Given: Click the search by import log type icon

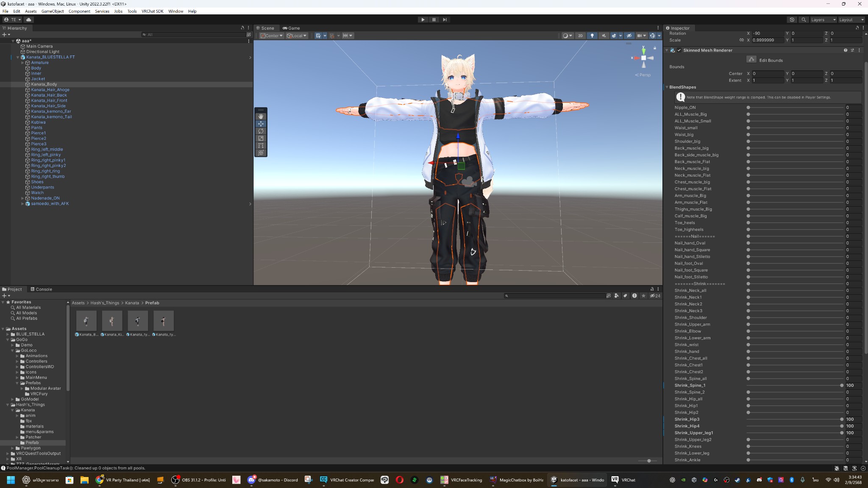Looking at the screenshot, I should tap(634, 296).
